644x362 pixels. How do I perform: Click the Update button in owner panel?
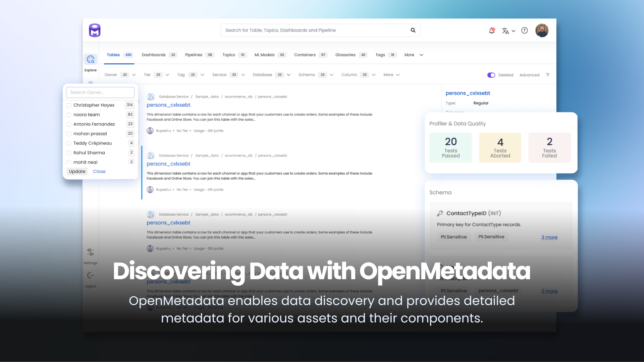[x=77, y=171]
